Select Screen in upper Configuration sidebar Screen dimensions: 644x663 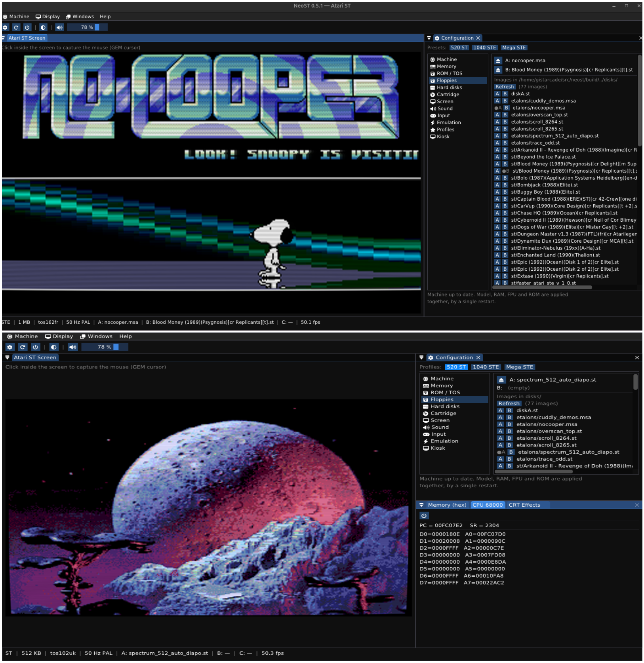point(445,102)
